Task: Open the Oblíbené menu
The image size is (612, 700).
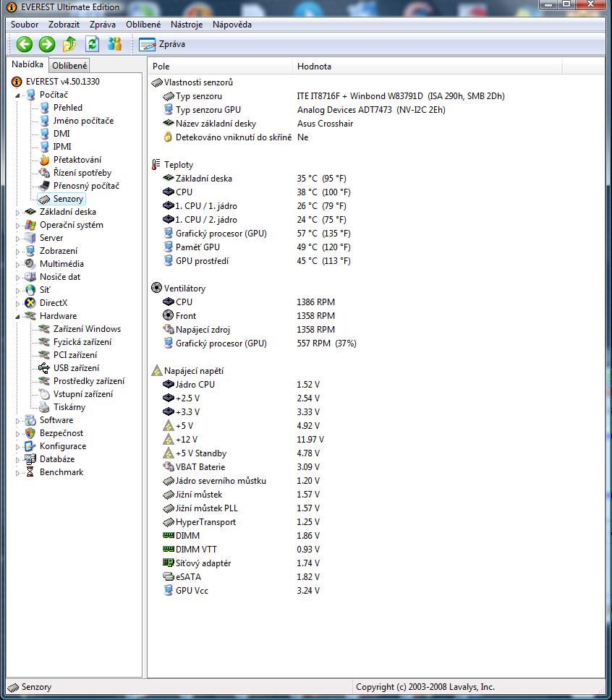Action: (143, 25)
